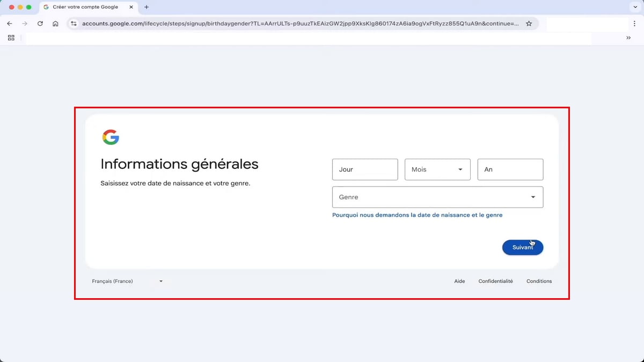Viewport: 644px width, 362px height.
Task: Open the Mois month dropdown
Action: pyautogui.click(x=437, y=169)
